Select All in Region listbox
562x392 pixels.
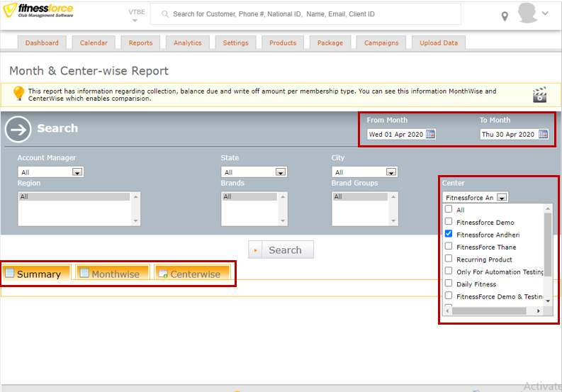(74, 196)
